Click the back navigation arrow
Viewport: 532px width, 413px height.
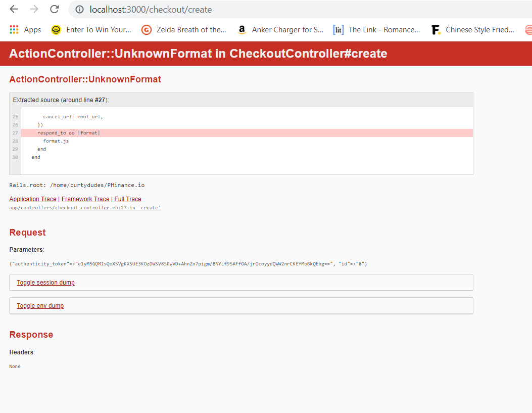click(x=13, y=9)
